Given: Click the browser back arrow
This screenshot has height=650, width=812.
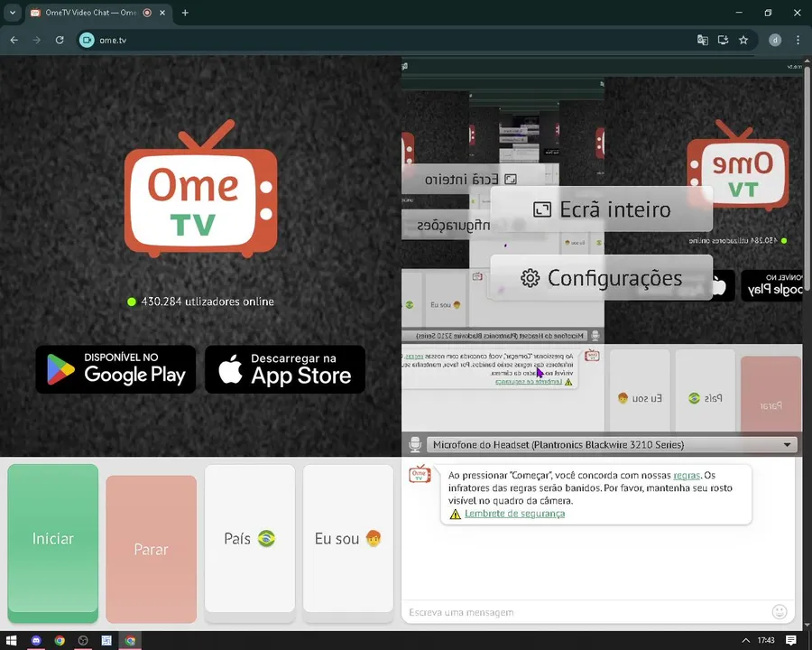Looking at the screenshot, I should pyautogui.click(x=14, y=40).
